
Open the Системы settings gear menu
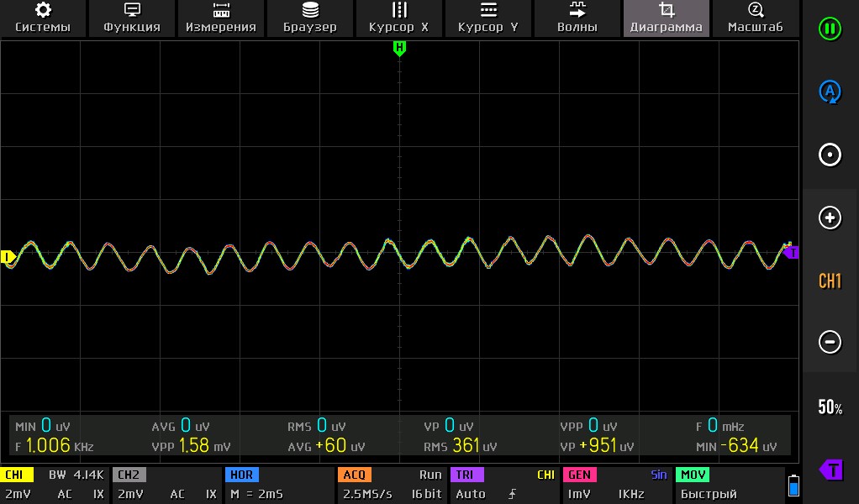[x=43, y=18]
